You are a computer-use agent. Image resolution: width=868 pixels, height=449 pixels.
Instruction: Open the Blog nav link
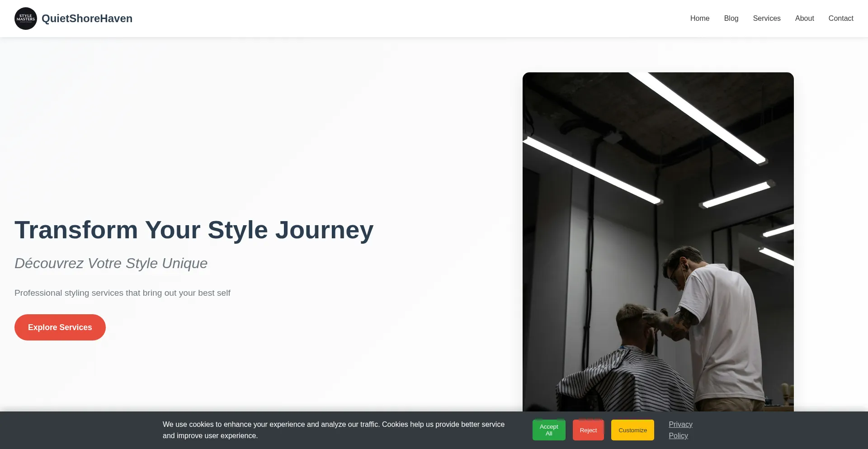pos(731,19)
